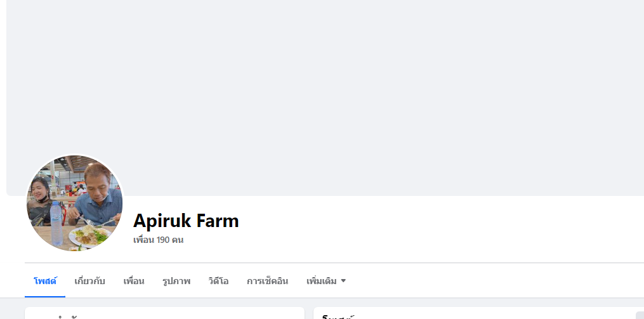Click the food plate in profile photo
644x319 pixels.
coord(89,237)
